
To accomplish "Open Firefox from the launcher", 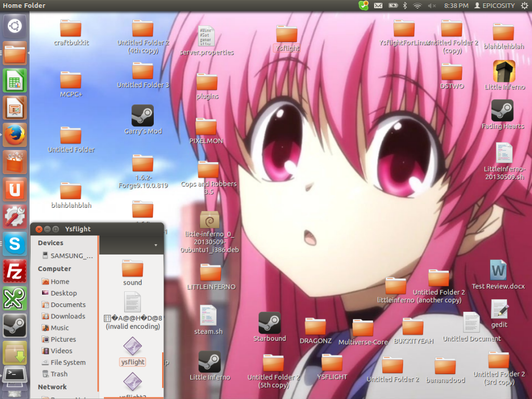I will click(x=15, y=135).
